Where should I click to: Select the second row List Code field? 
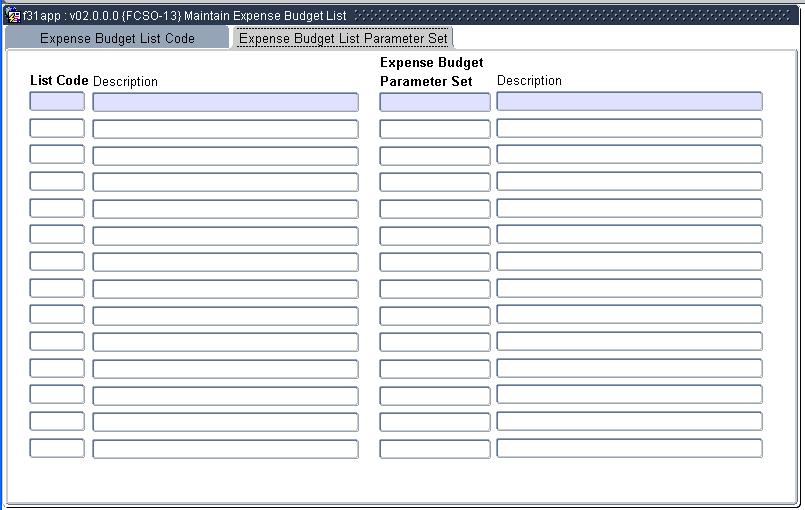coord(57,128)
